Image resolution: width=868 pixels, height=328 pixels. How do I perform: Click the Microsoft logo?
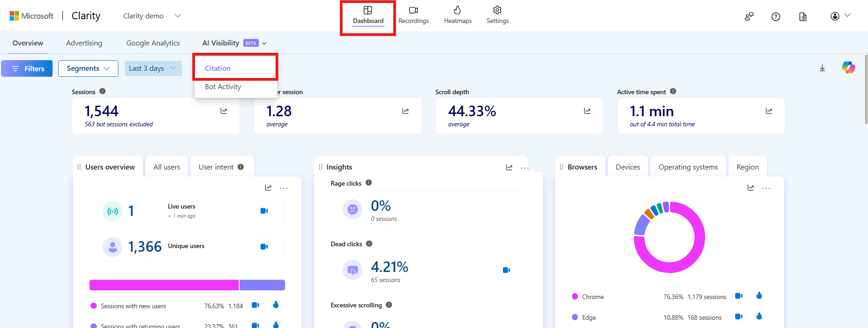pos(31,16)
